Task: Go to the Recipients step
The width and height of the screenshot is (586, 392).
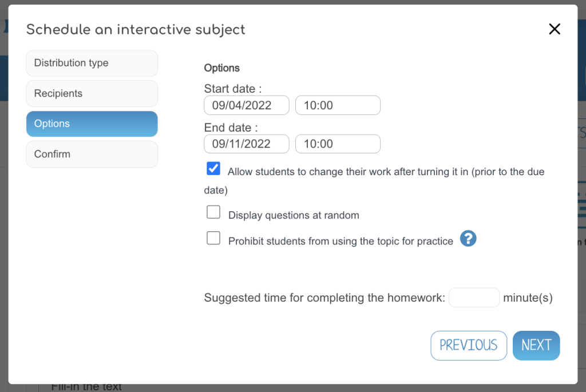Action: [92, 93]
